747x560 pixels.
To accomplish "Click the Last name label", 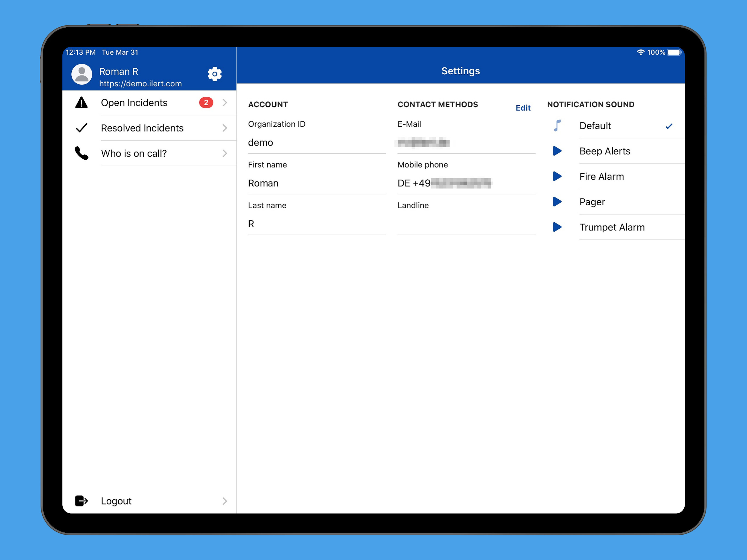I will [267, 205].
